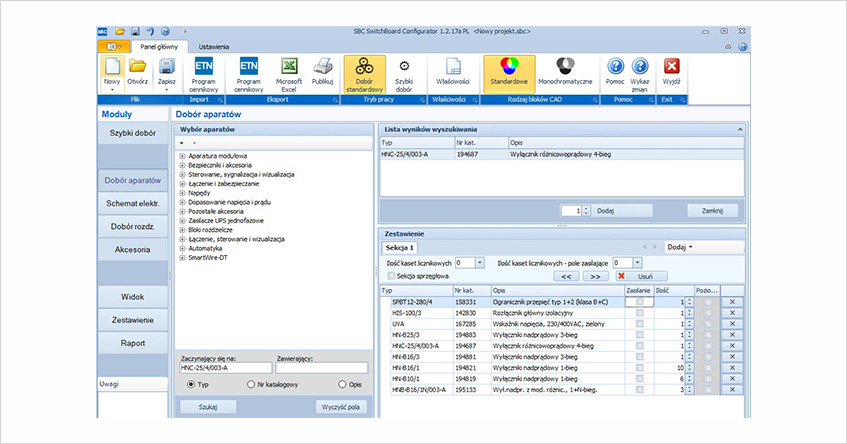This screenshot has width=847, height=444.
Task: Open the Ilość kaset licznikowych dropdown
Action: tap(480, 263)
